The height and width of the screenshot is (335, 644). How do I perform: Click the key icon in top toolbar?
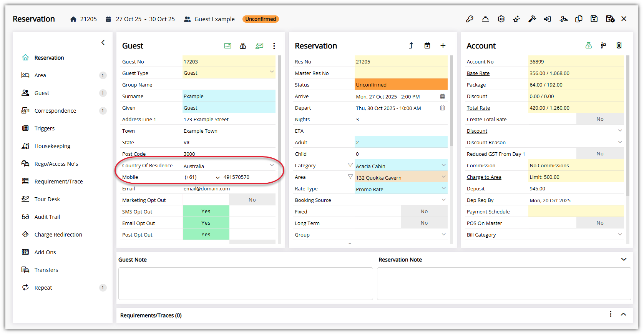pos(470,19)
